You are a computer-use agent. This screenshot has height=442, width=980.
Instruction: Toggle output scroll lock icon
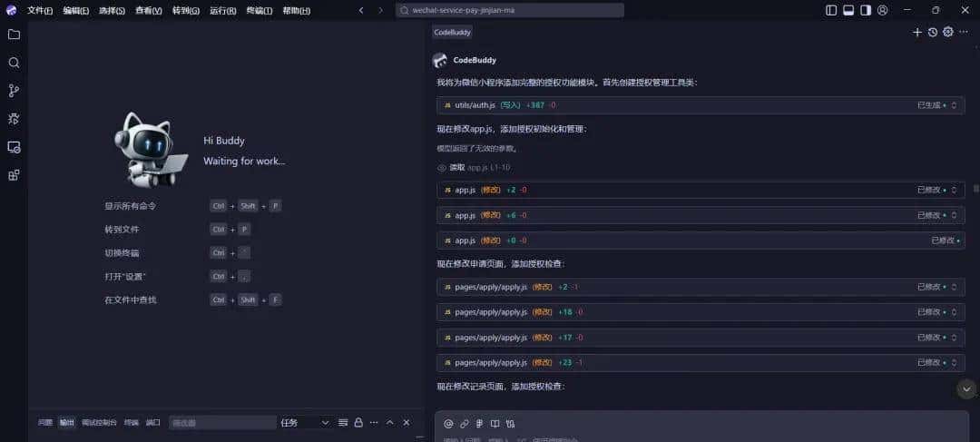click(x=358, y=423)
